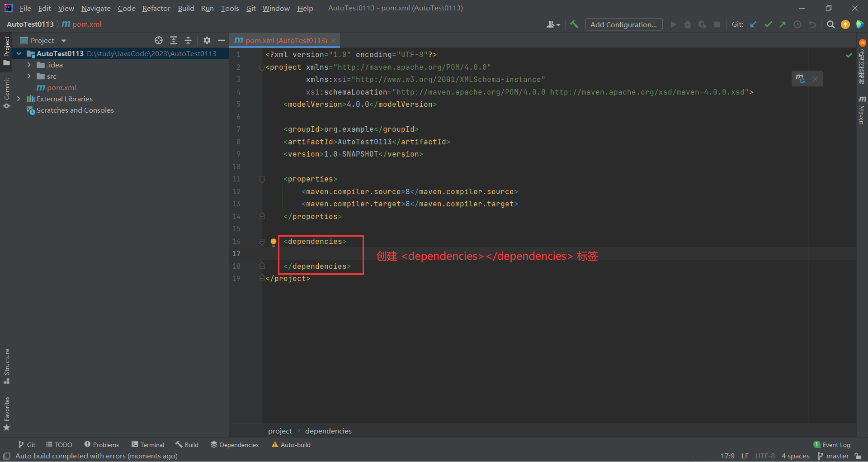Open the TODO tool window
The image size is (868, 462).
(x=59, y=445)
